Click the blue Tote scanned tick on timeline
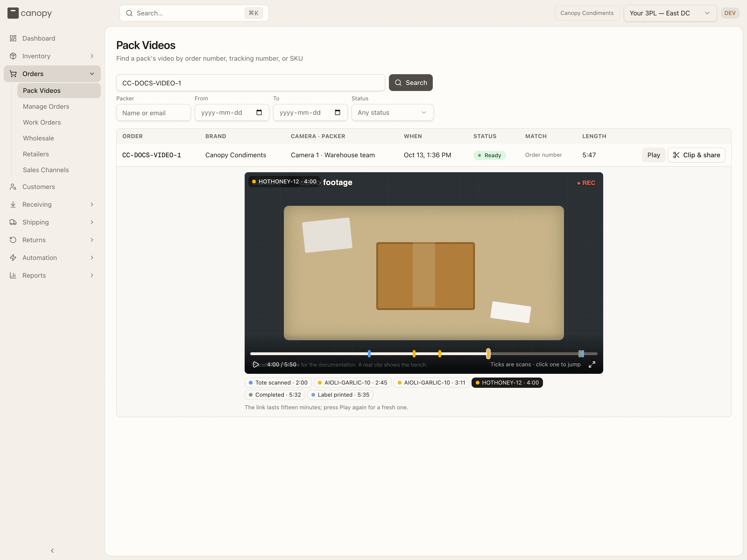The image size is (747, 560). pos(369,353)
